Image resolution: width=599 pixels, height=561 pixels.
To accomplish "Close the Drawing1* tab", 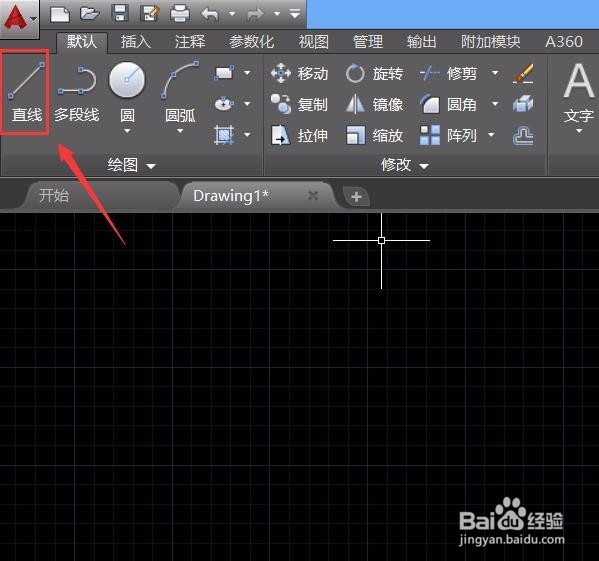I will (x=313, y=196).
